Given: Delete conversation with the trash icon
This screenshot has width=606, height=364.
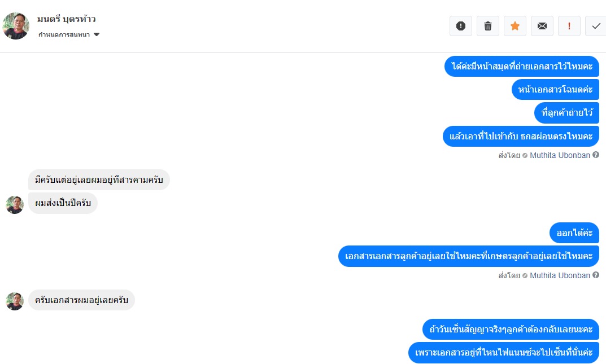Looking at the screenshot, I should point(488,26).
